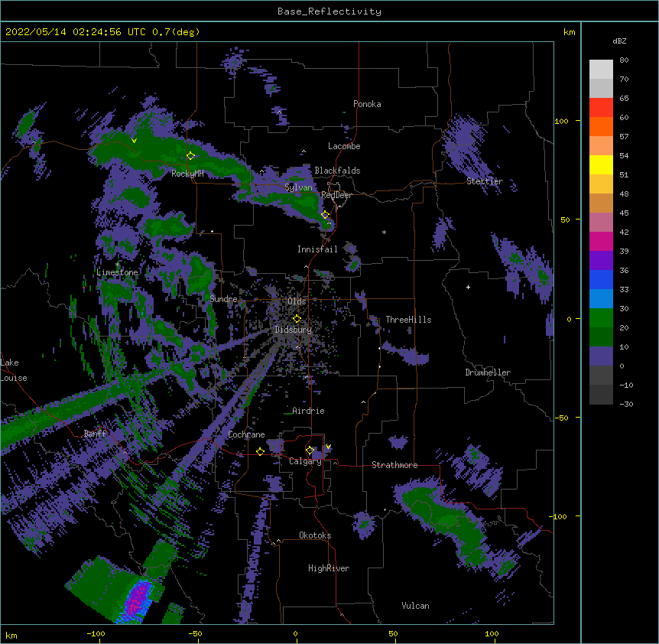
Task: Click the Sundre town label
Action: 223,299
